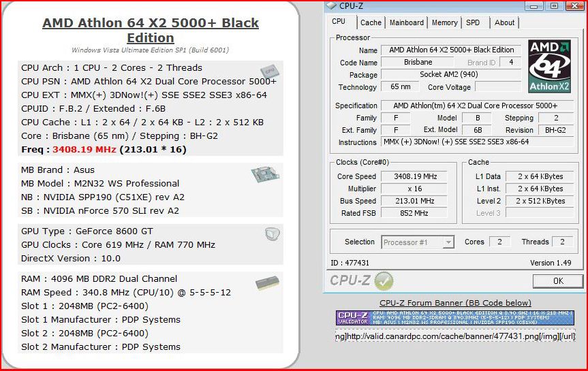
Task: Click the red Freq 3408.19 MHz text
Action: pyautogui.click(x=84, y=150)
